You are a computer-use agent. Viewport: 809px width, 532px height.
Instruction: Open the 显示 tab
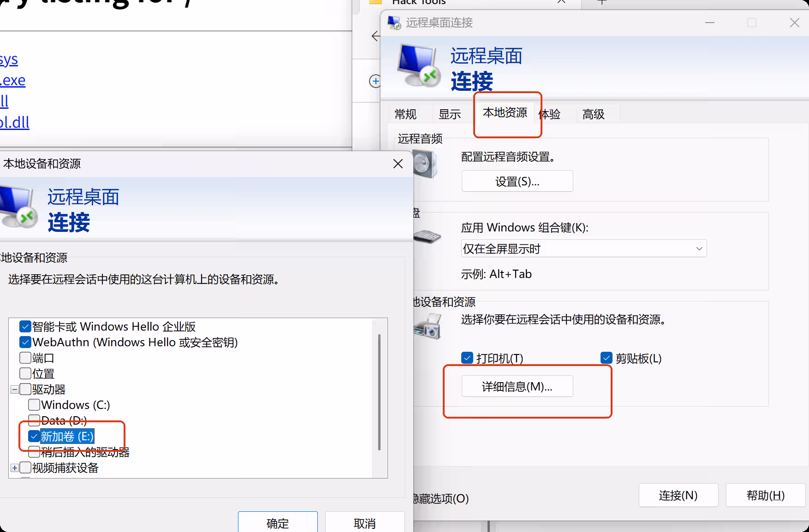click(450, 114)
